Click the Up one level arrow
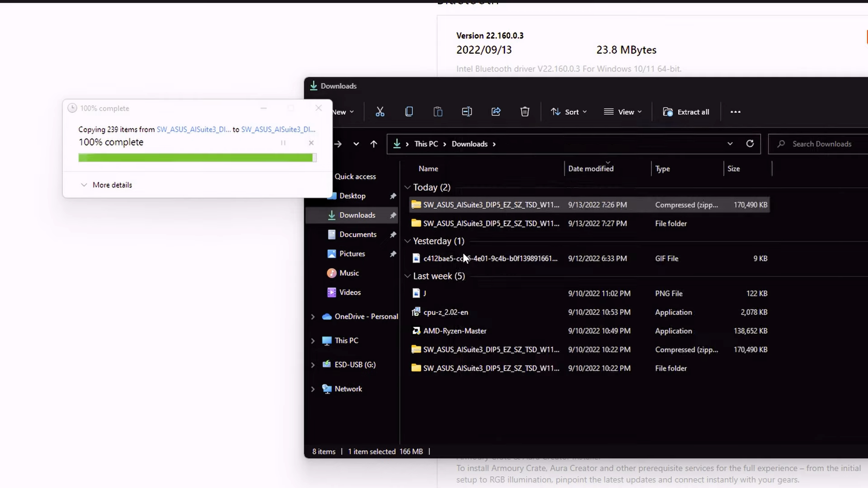The width and height of the screenshot is (868, 488). click(373, 144)
